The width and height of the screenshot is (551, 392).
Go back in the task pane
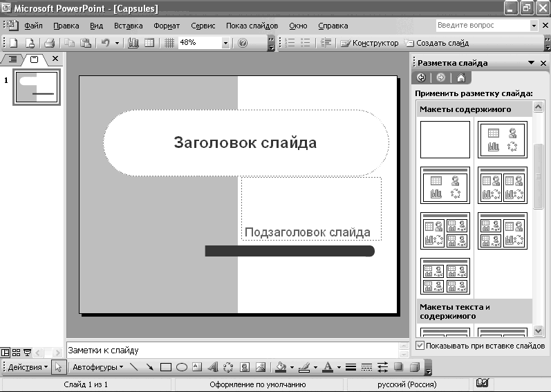click(x=421, y=77)
